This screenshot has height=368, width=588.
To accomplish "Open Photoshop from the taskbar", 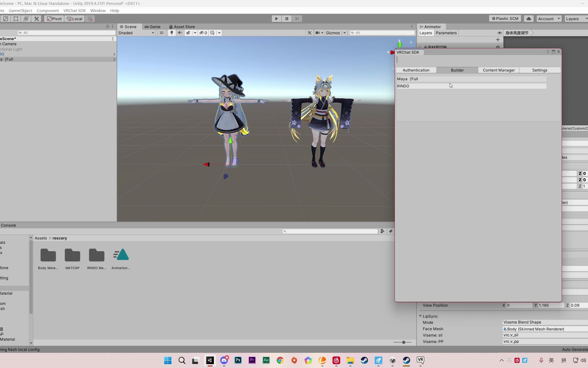I will (238, 361).
